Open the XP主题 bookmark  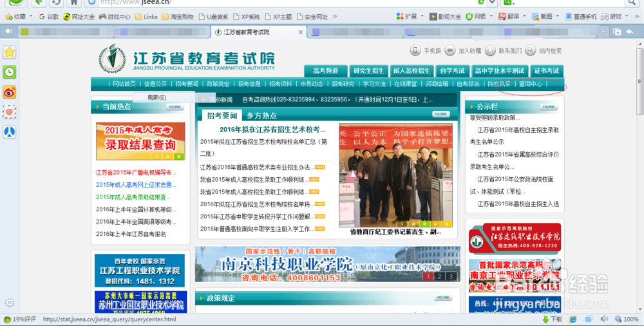278,17
